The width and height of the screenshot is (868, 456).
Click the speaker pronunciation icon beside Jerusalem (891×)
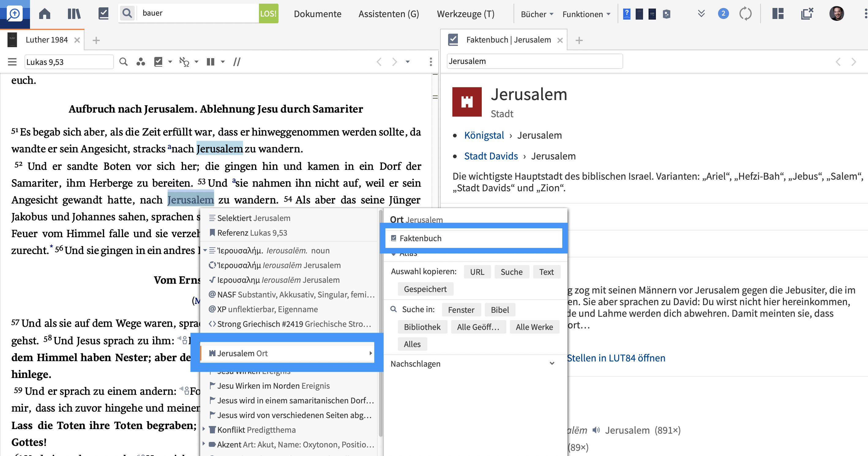point(596,430)
